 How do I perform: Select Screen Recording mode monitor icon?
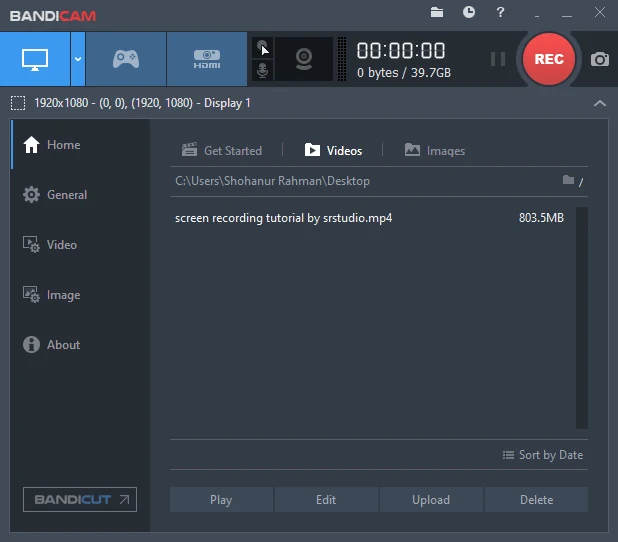coord(35,59)
